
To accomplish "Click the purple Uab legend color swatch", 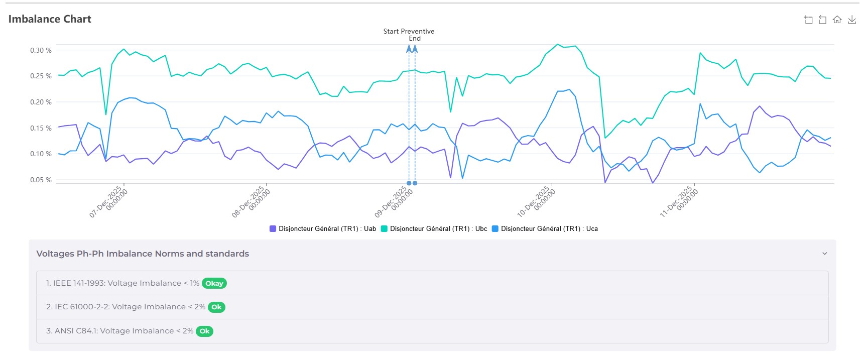I will pyautogui.click(x=273, y=229).
